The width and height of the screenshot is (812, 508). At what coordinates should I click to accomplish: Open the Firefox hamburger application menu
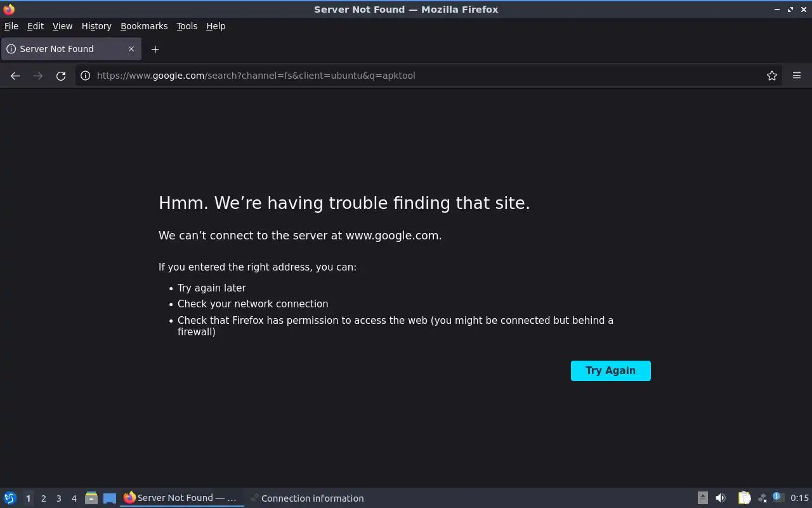tap(797, 76)
